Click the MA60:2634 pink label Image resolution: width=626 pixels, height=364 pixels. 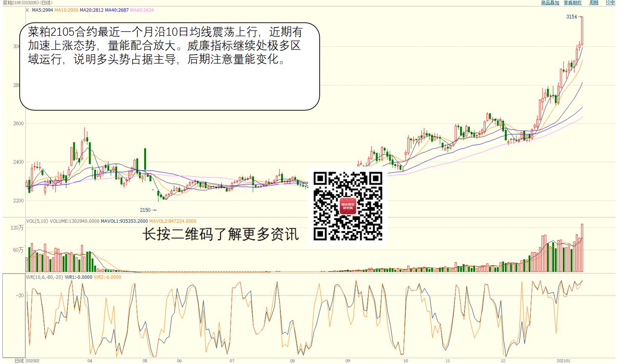142,10
